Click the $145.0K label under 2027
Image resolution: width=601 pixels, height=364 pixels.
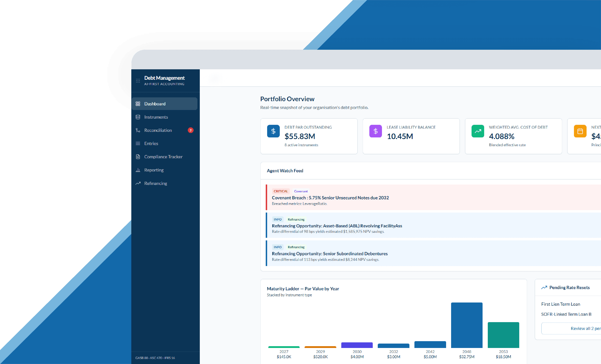[x=284, y=357]
